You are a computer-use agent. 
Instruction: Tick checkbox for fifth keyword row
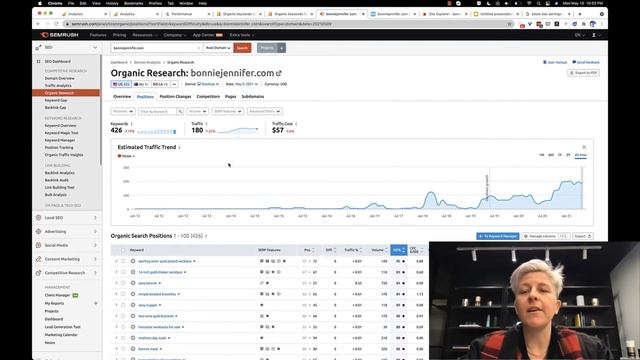123,305
